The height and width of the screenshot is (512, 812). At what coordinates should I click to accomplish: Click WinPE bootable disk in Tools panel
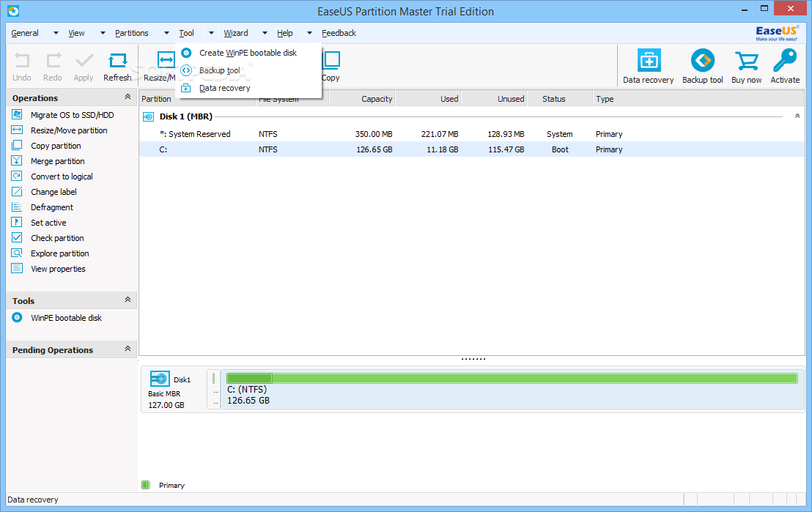(x=66, y=318)
